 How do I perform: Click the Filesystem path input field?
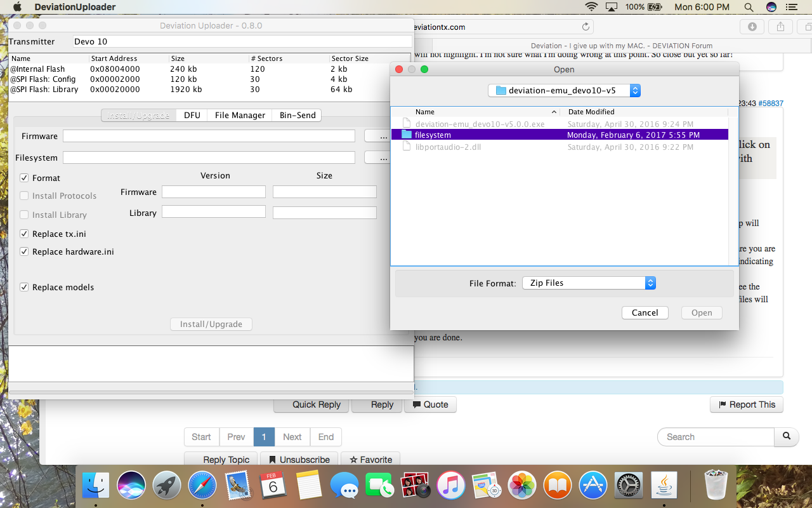[209, 157]
